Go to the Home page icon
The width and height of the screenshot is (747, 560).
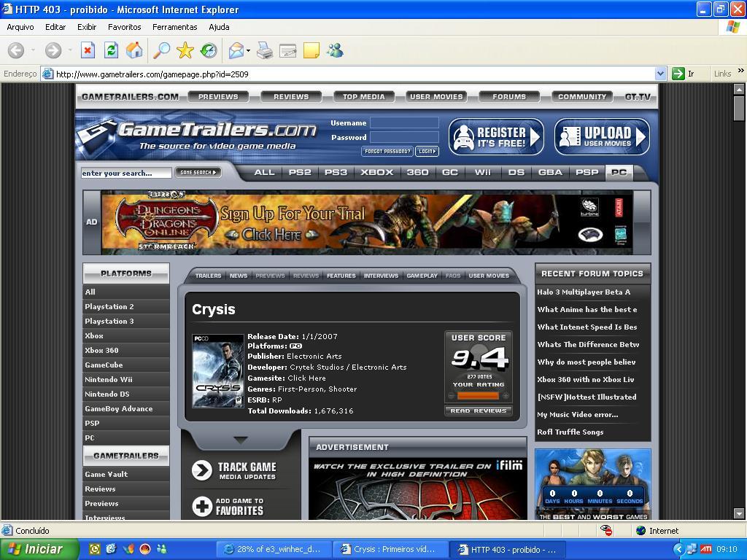coord(134,50)
